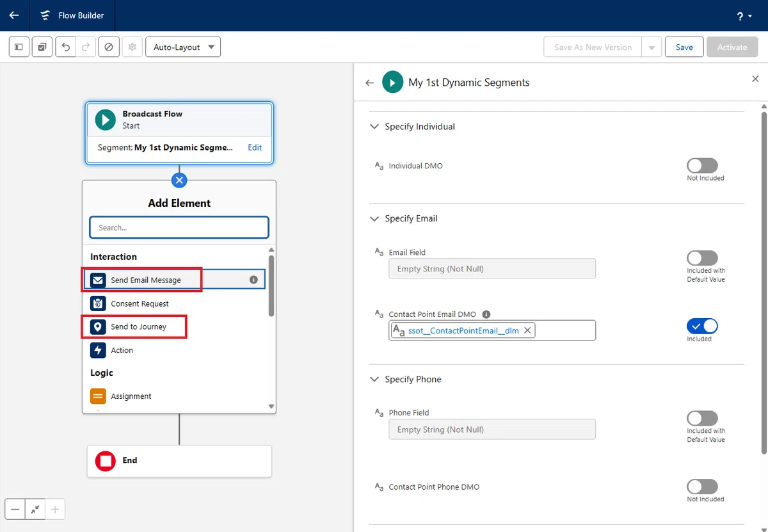Zoom out the canvas

pos(15,510)
